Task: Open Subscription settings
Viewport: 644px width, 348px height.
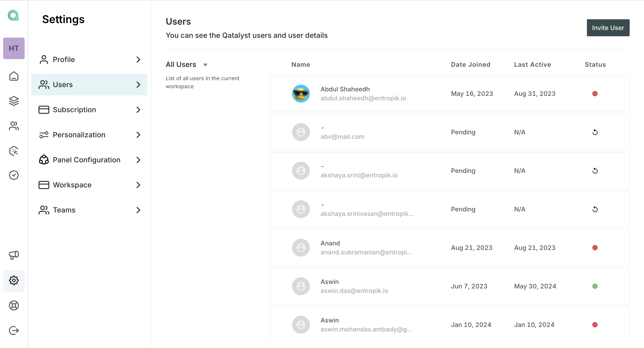Action: pos(89,110)
